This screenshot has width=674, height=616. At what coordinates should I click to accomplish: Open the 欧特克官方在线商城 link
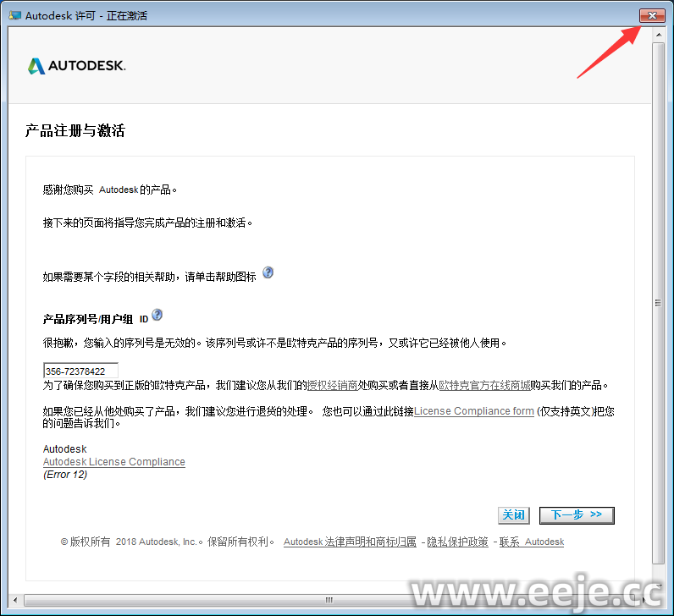[483, 385]
